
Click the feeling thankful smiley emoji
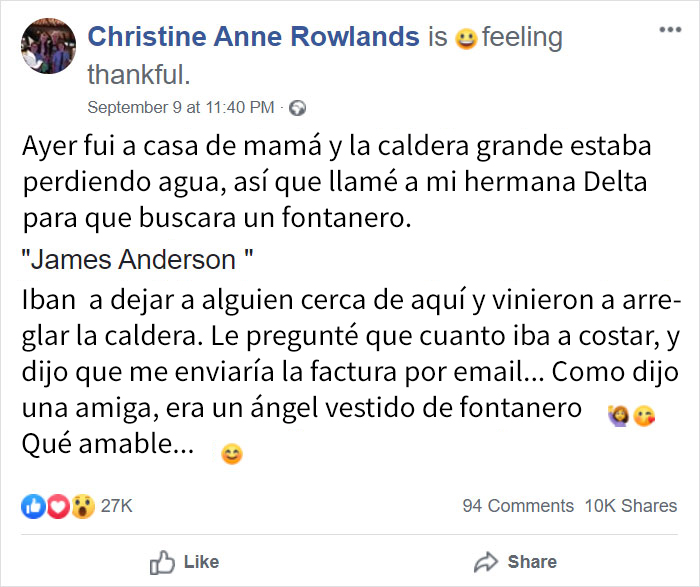465,39
